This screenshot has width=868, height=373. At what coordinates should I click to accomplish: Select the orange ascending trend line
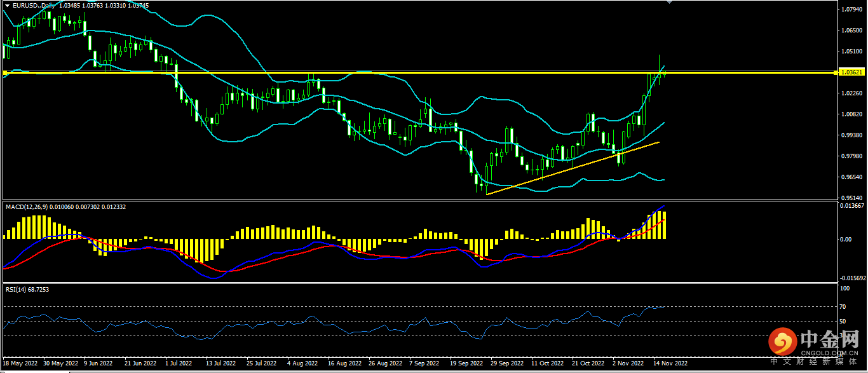573,168
